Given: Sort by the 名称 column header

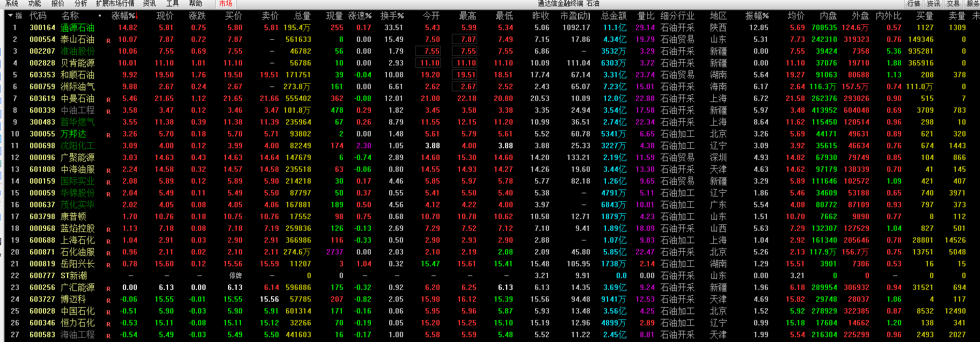Looking at the screenshot, I should coord(70,16).
